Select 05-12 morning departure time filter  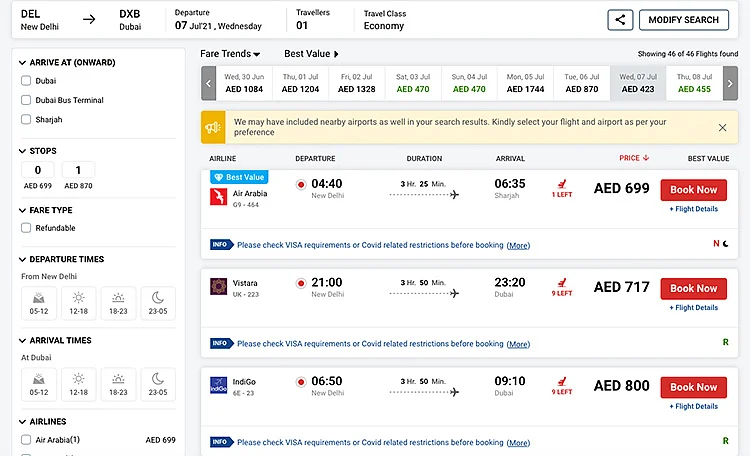coord(39,303)
